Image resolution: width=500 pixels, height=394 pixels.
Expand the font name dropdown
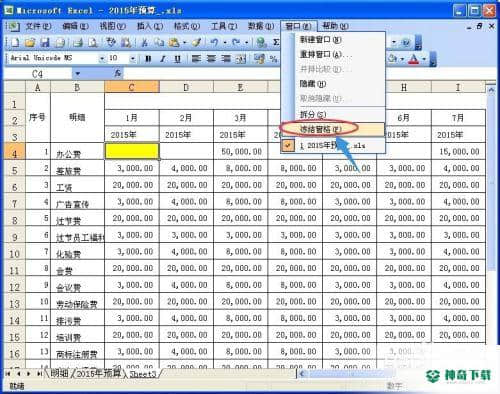[102, 59]
